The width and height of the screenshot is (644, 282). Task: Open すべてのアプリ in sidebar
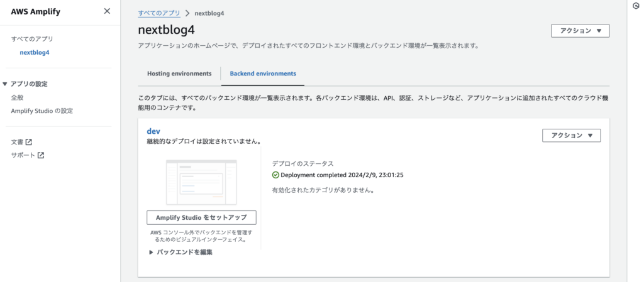(32, 39)
